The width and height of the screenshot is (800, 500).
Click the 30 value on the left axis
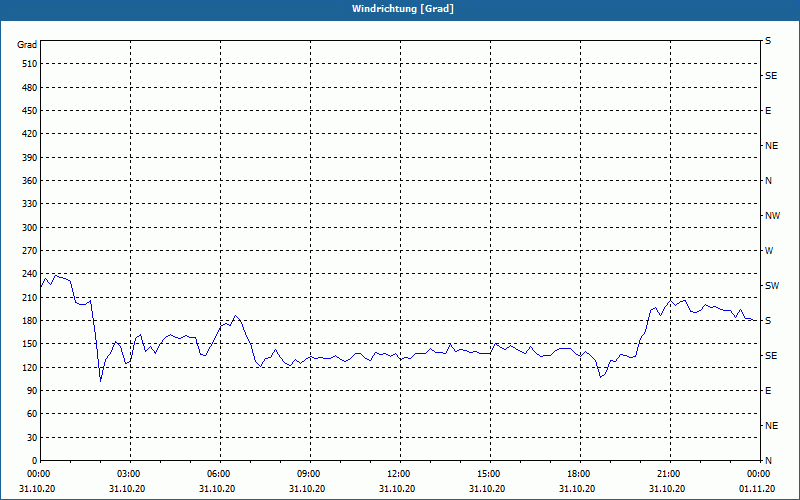coord(32,437)
